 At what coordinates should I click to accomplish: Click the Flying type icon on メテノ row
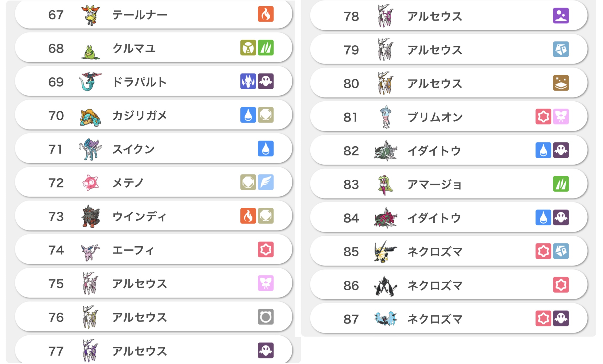click(266, 182)
